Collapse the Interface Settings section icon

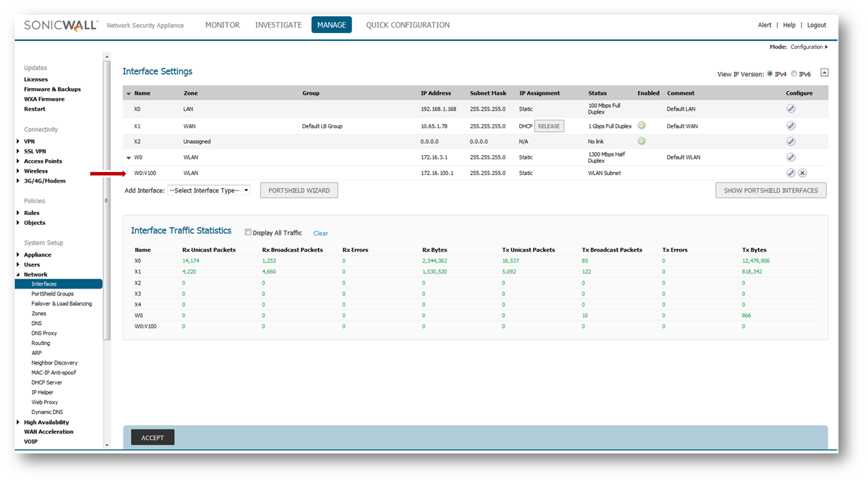click(824, 73)
